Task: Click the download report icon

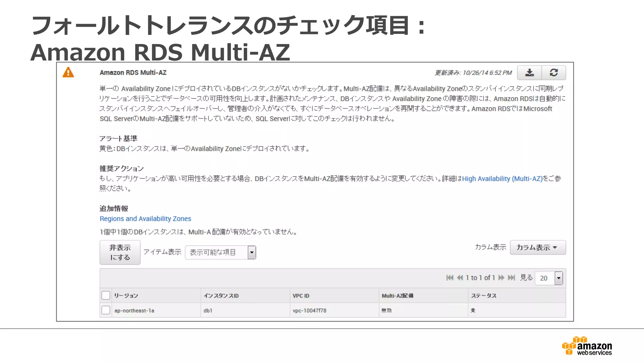Action: click(530, 73)
